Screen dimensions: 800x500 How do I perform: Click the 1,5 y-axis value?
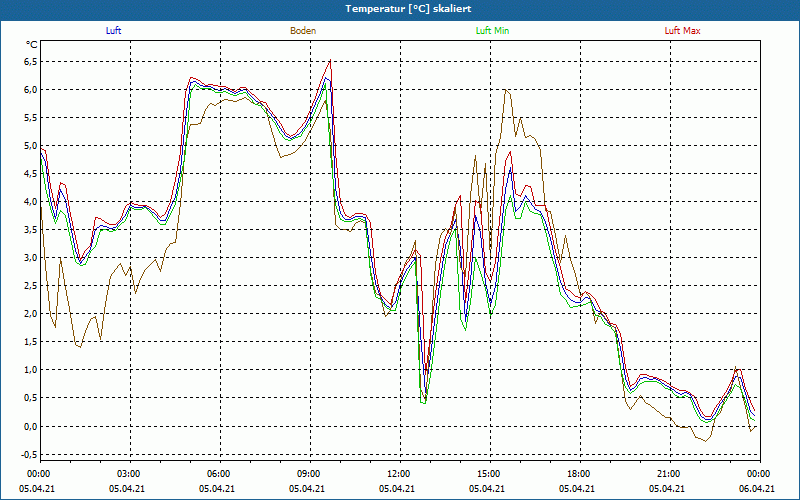(32, 342)
